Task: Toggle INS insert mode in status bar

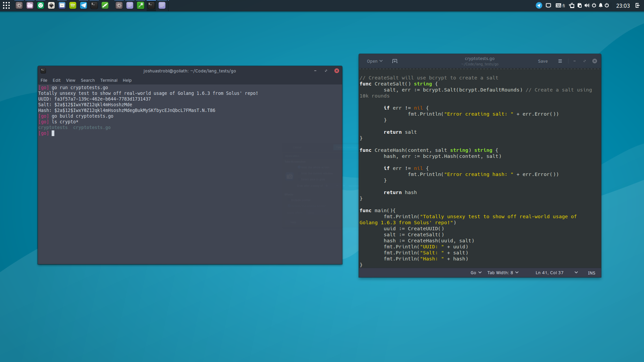Action: point(591,273)
